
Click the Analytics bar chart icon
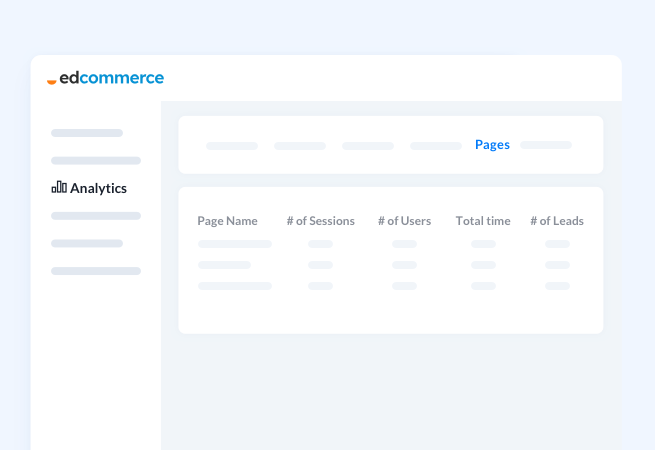click(x=59, y=187)
